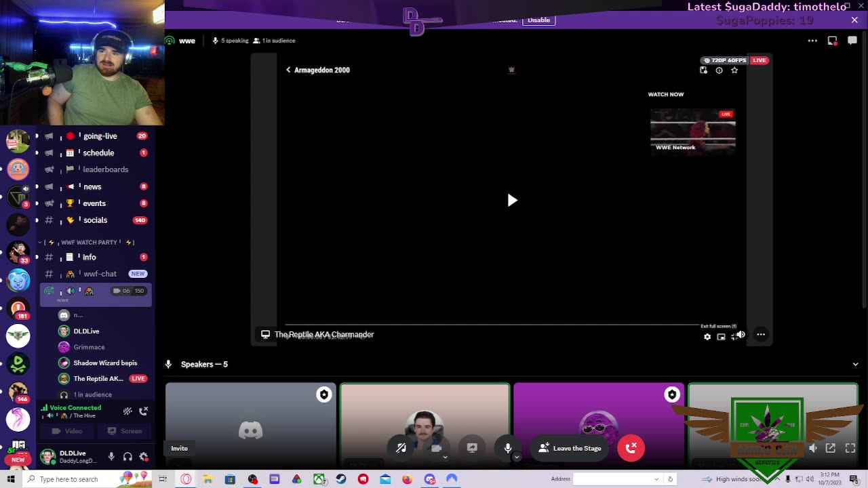Viewport: 868px width, 488px height.
Task: Enter full screen for the stage
Action: pyautogui.click(x=850, y=448)
